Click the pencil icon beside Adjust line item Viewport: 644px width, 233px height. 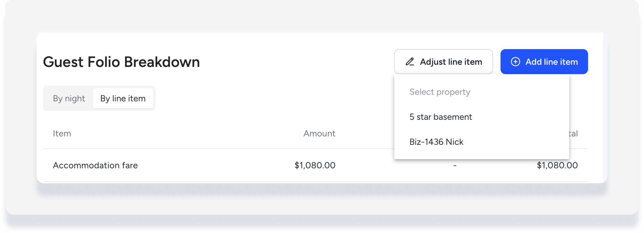(410, 62)
